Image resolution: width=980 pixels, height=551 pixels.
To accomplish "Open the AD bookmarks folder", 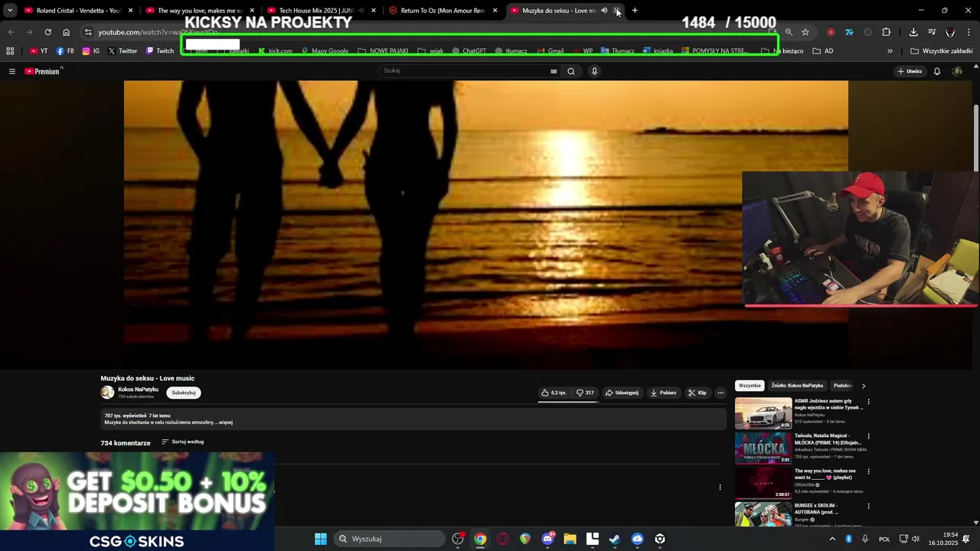I will click(x=823, y=51).
